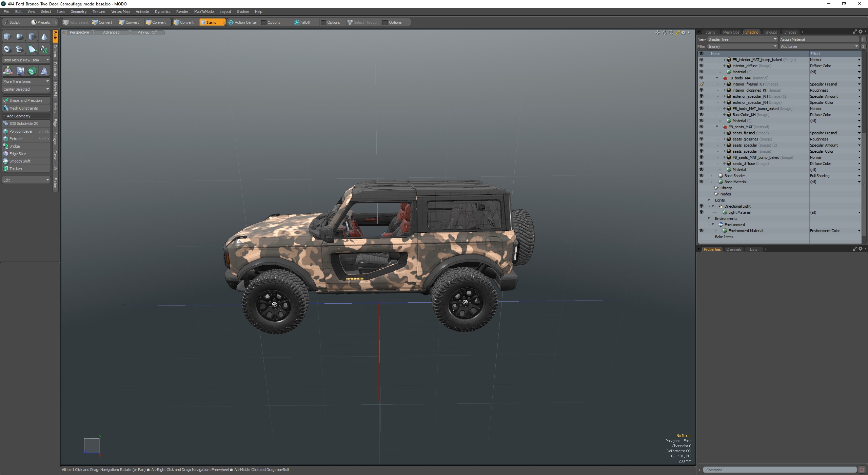This screenshot has height=475, width=868.
Task: Click the Perspective viewport button
Action: point(79,33)
